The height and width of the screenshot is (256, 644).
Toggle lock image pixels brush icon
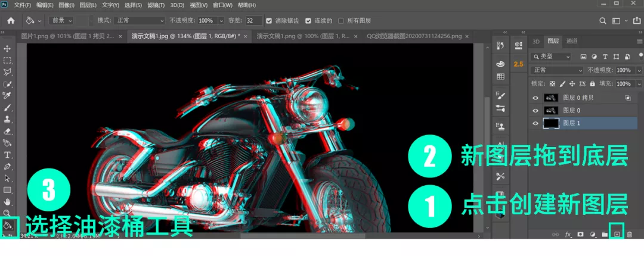[x=562, y=84]
